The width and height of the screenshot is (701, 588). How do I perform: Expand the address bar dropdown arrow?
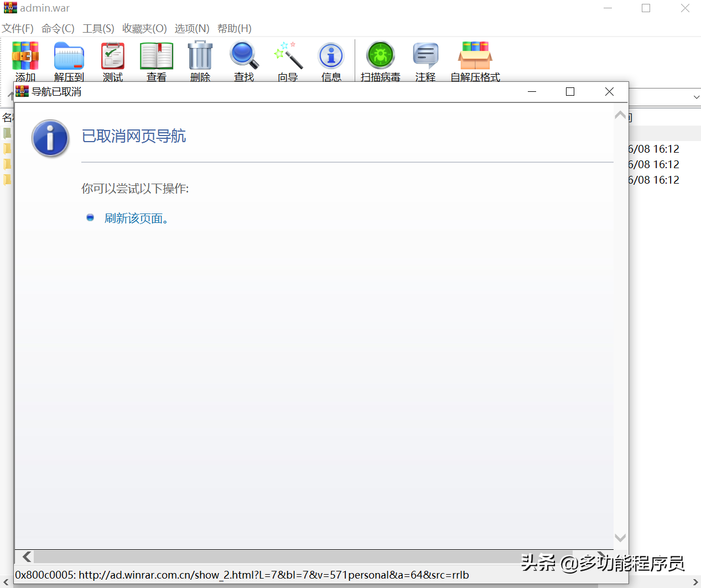[x=696, y=97]
